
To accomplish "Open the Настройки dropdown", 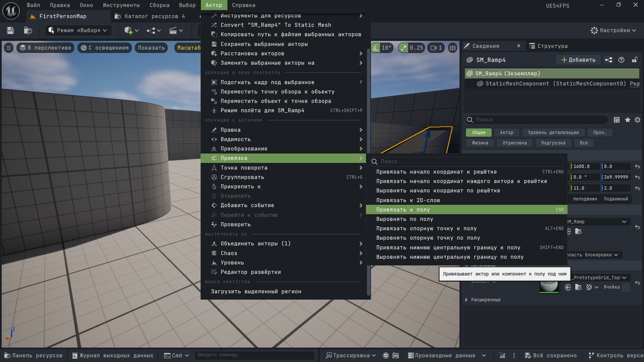I will tap(613, 31).
